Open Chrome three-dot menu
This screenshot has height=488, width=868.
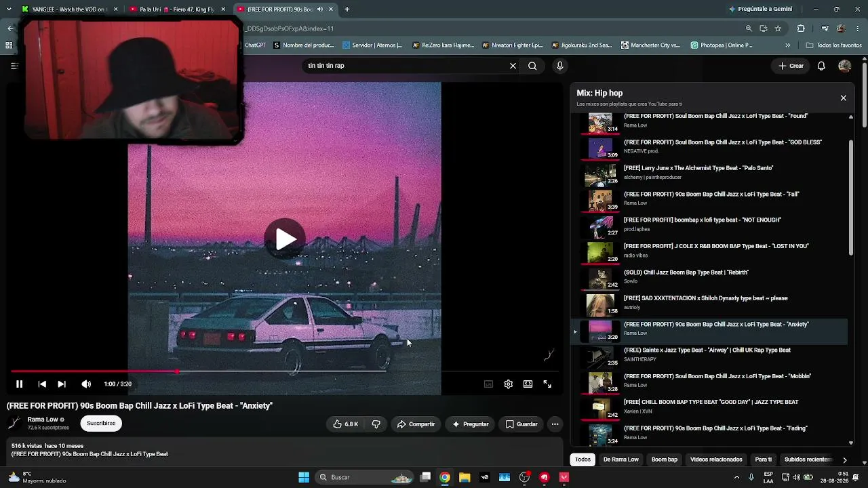(859, 28)
